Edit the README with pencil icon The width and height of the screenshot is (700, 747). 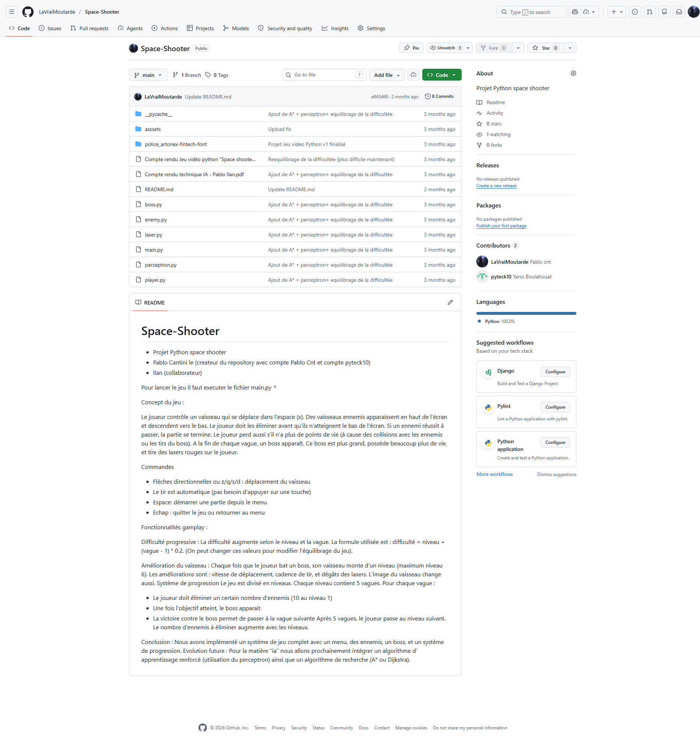coord(450,302)
